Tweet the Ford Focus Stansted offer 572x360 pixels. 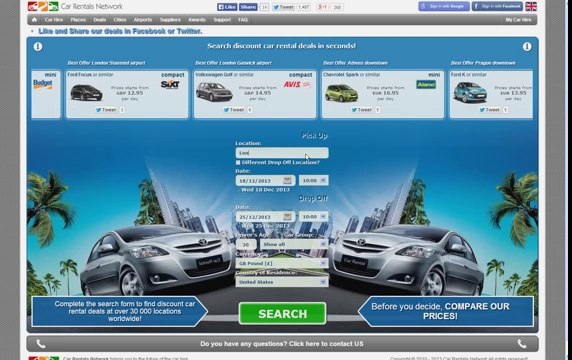click(106, 109)
